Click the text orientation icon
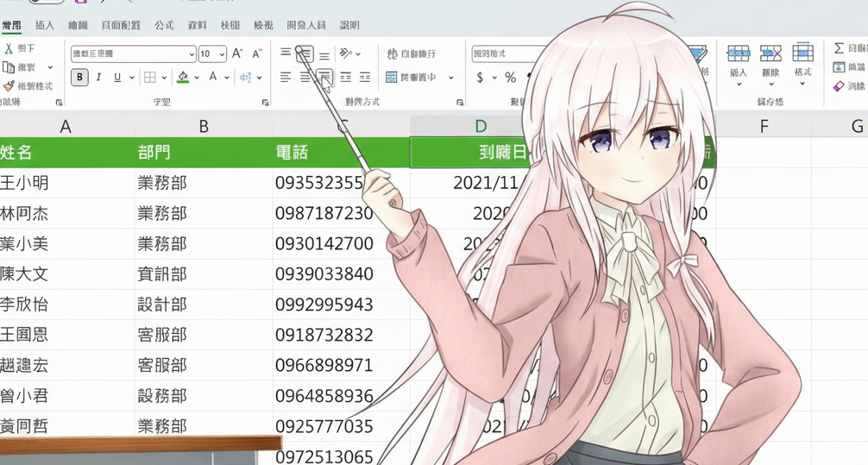This screenshot has width=868, height=465. tap(345, 53)
